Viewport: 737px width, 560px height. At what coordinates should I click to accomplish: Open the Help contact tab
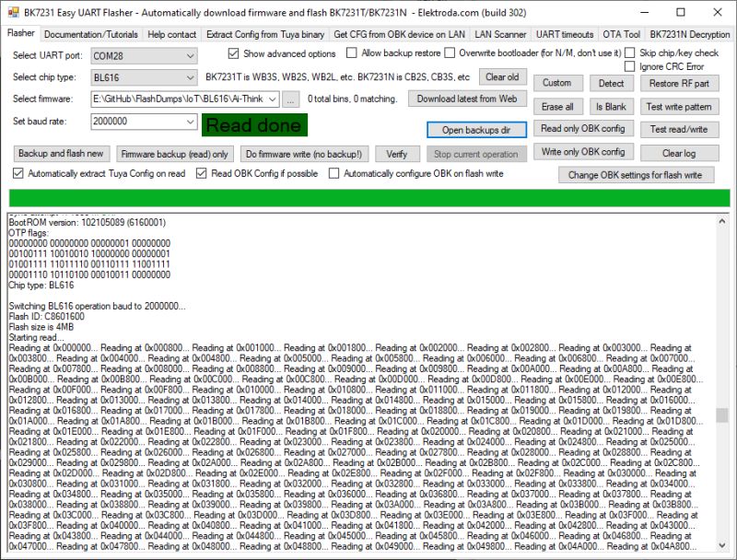(x=171, y=34)
